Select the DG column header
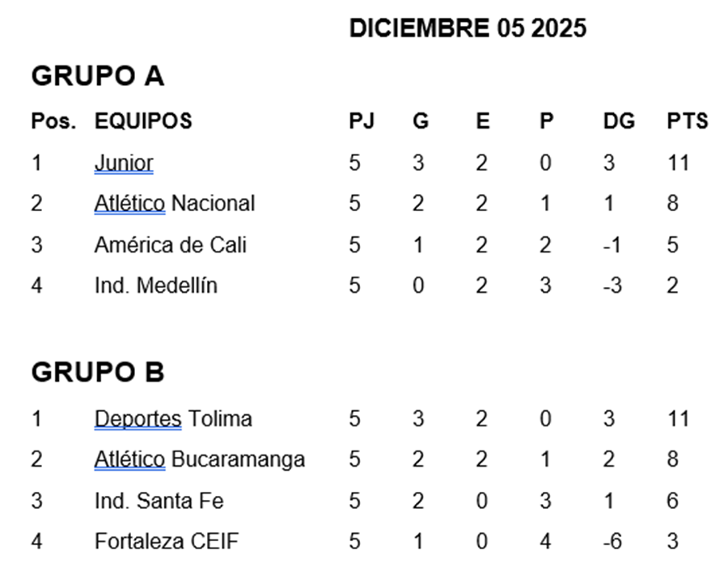Viewport: 728px width, 580px height. (x=619, y=121)
